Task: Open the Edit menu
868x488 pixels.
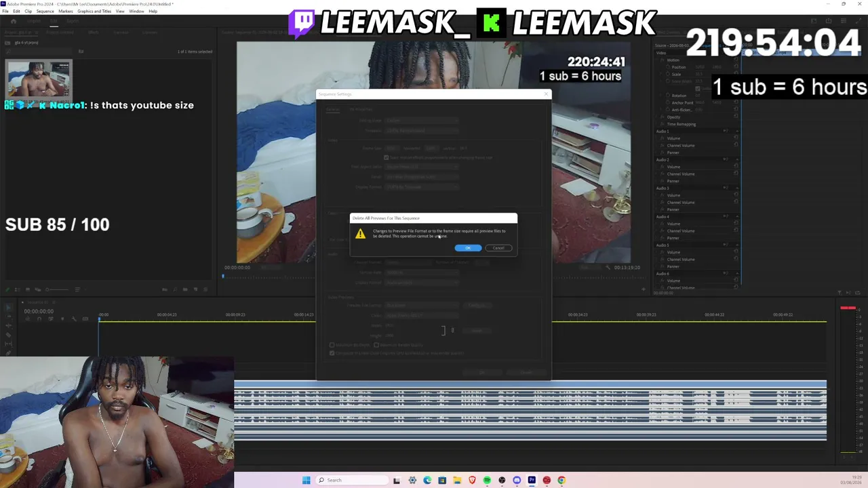Action: pyautogui.click(x=17, y=12)
